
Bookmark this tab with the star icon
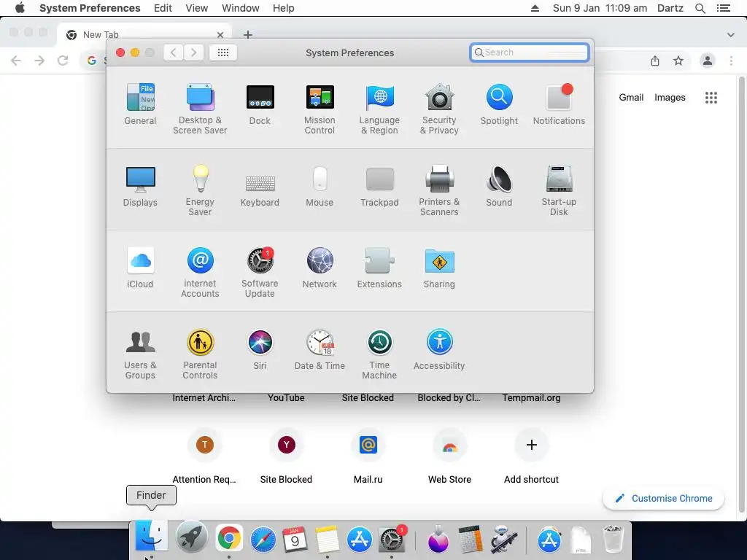678,61
